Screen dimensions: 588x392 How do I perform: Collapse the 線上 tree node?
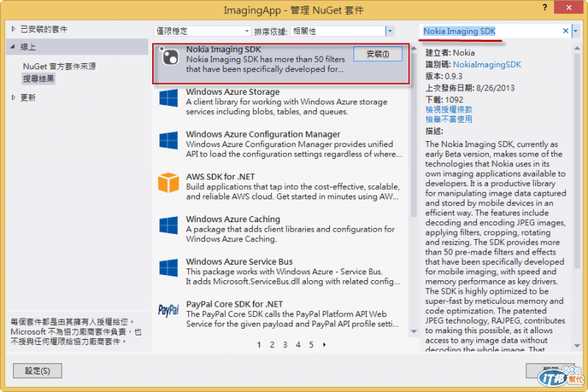tap(12, 47)
